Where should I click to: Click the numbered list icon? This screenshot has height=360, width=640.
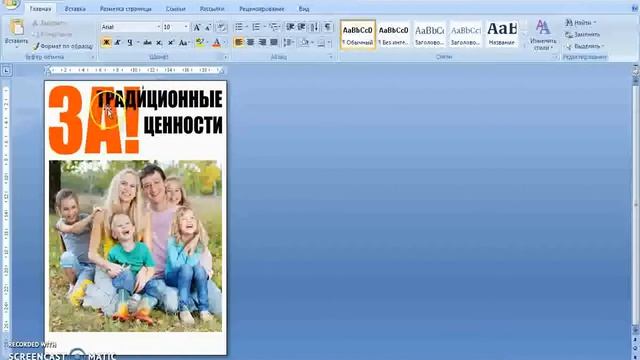click(x=256, y=27)
